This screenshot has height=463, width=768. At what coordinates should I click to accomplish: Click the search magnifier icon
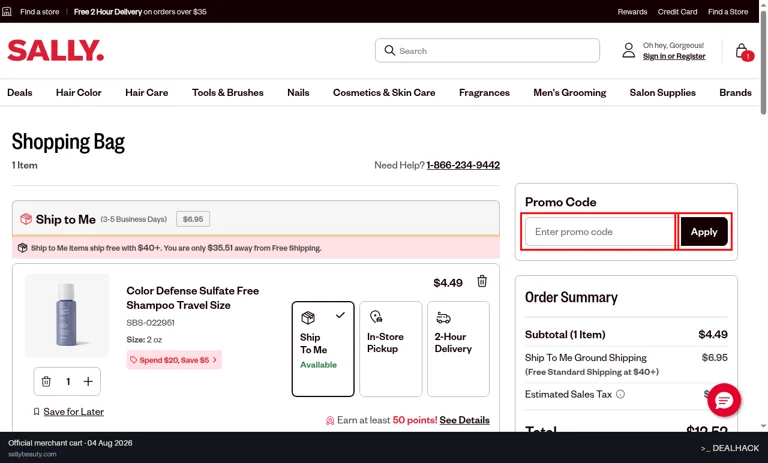(389, 50)
